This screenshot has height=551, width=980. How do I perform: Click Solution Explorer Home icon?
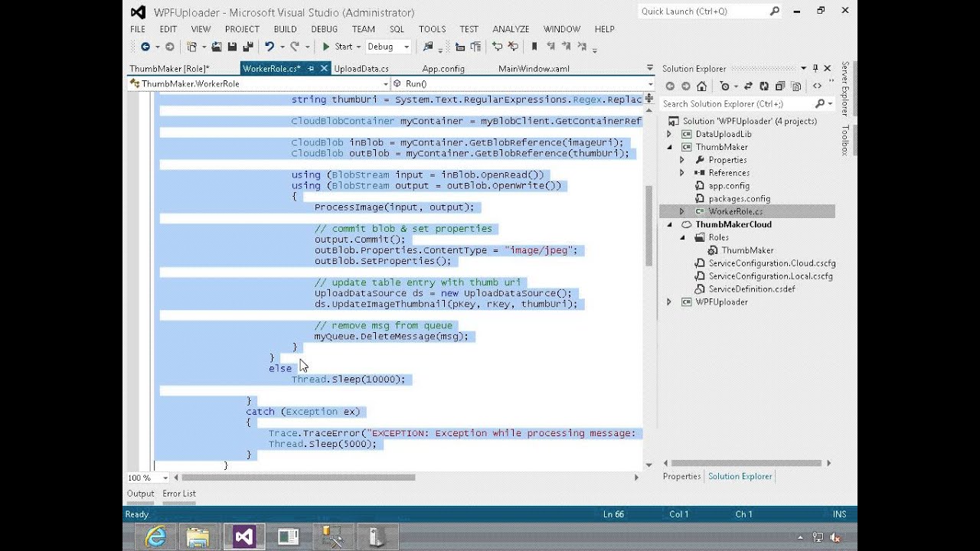[x=701, y=86]
